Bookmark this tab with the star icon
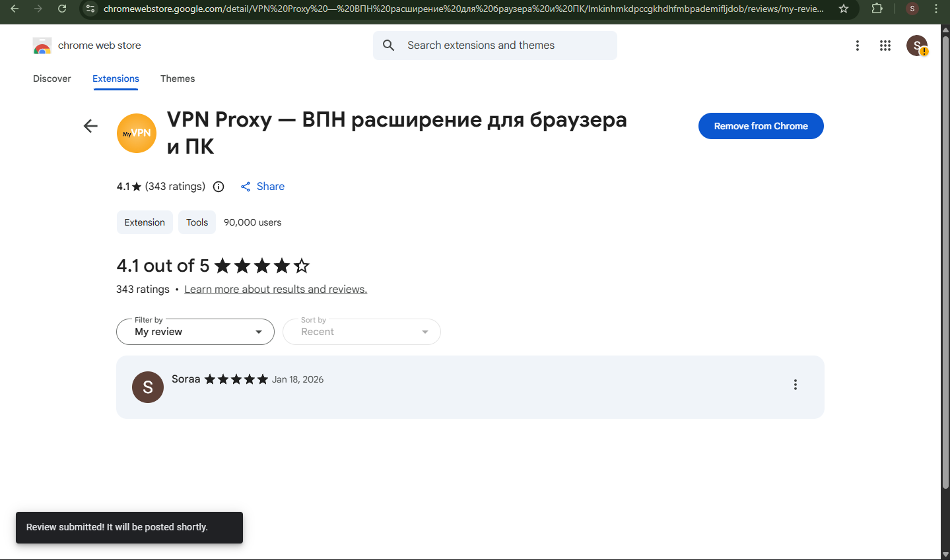This screenshot has height=560, width=950. [x=844, y=9]
